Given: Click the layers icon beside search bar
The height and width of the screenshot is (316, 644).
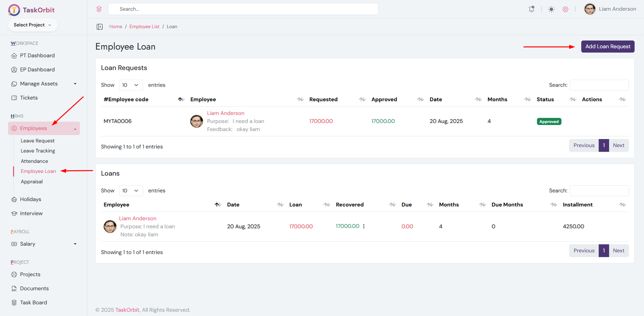Looking at the screenshot, I should [x=99, y=9].
